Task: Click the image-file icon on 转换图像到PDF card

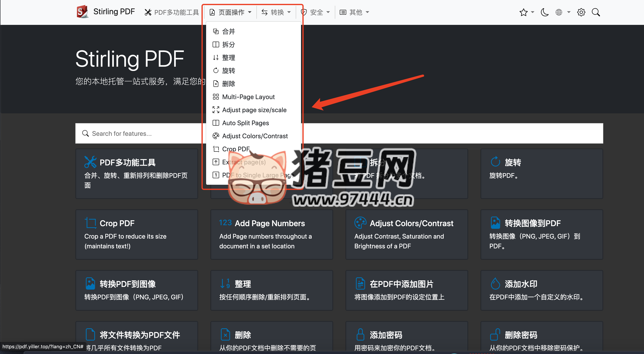Action: tap(495, 222)
